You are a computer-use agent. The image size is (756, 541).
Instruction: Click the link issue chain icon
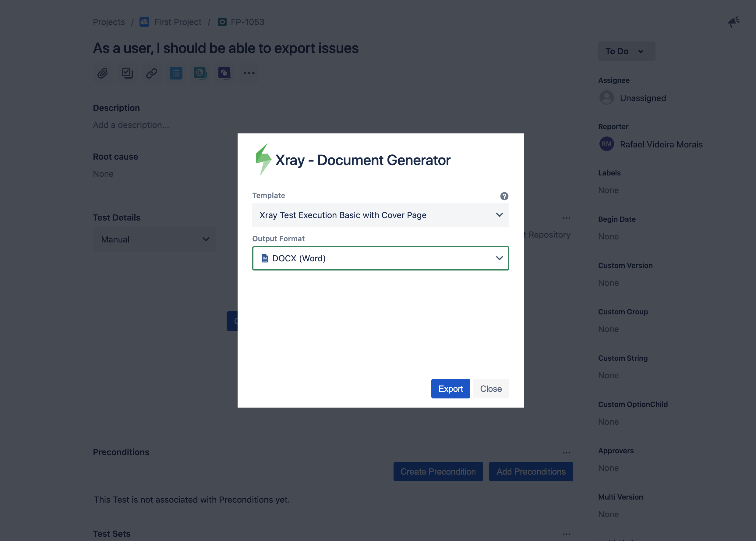(x=151, y=73)
